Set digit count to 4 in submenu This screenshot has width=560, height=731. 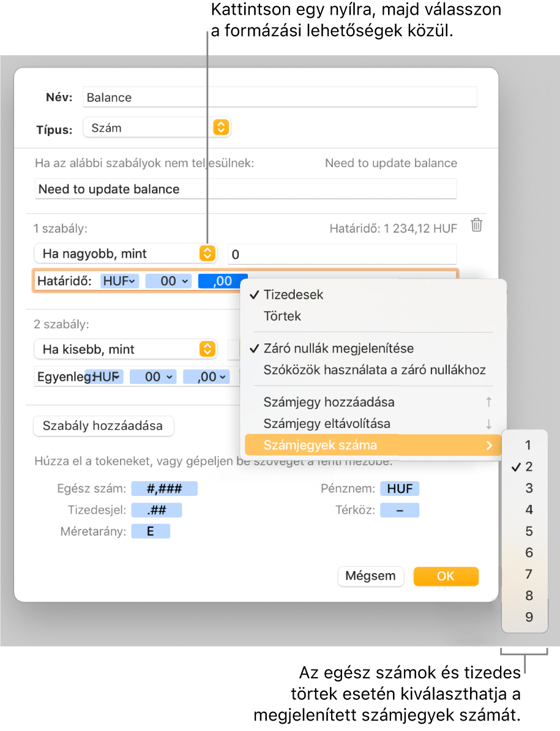[525, 509]
